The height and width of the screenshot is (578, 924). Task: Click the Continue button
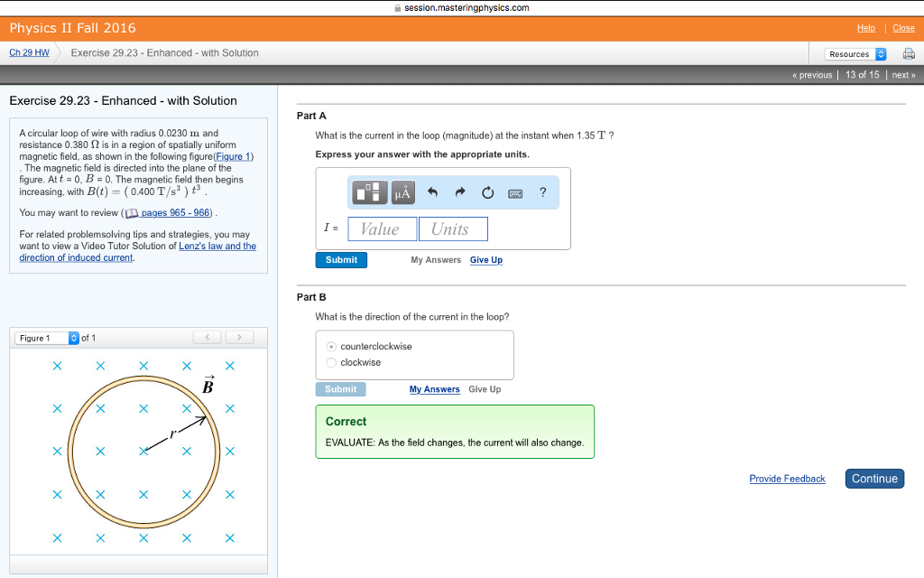point(873,478)
